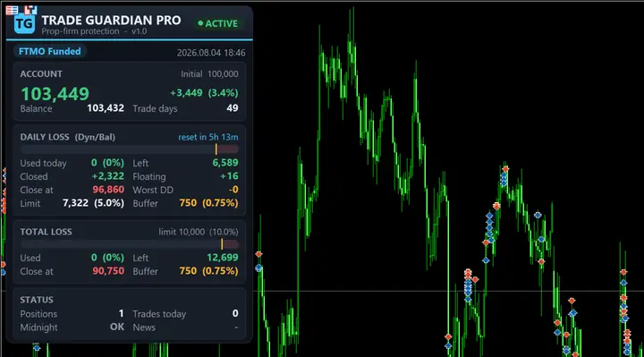Image resolution: width=644 pixels, height=357 pixels.
Task: Click the DAILY LOSS (Dyn/Bal) heading
Action: coord(68,137)
